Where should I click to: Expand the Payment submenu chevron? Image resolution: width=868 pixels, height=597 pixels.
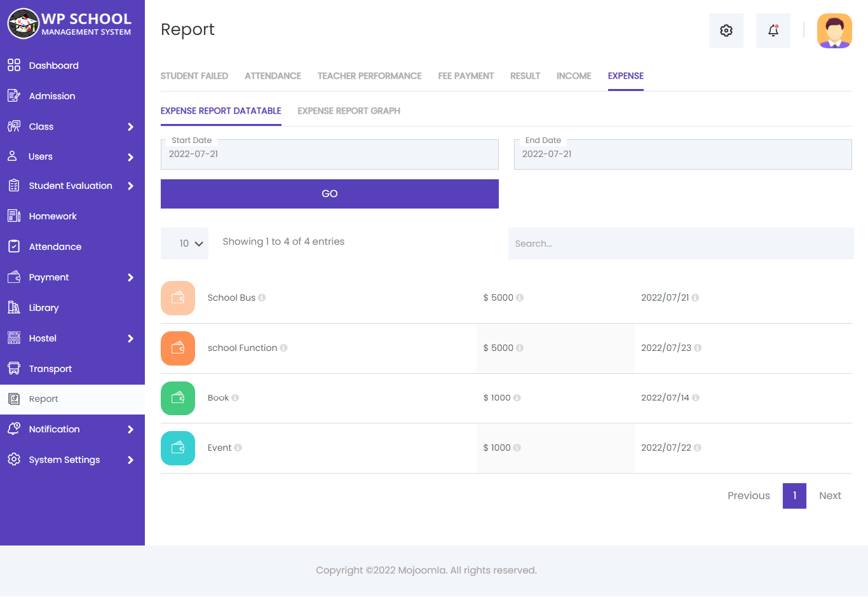[130, 277]
